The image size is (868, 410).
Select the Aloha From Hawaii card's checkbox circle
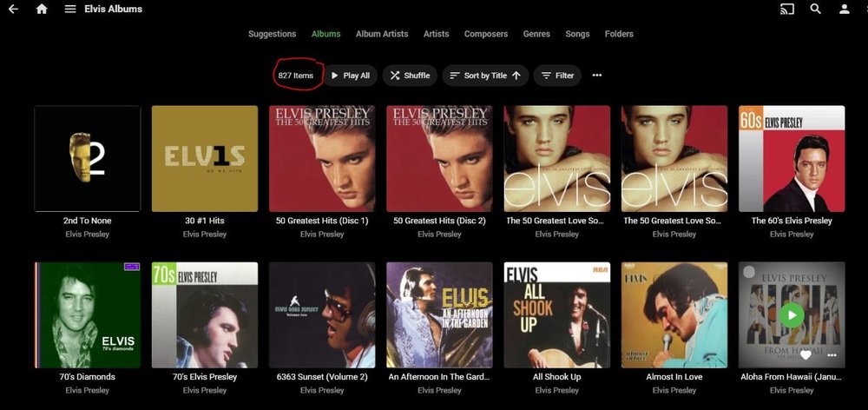tap(748, 272)
